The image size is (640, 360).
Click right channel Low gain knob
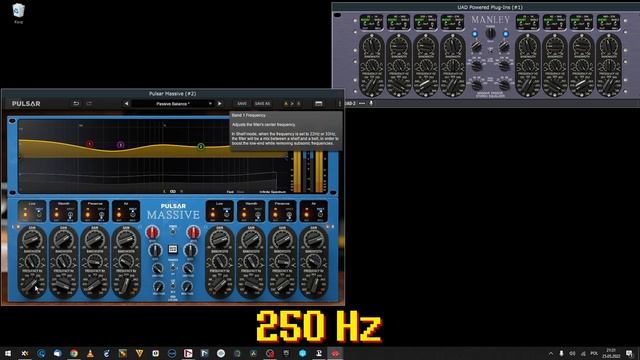pos(220,239)
